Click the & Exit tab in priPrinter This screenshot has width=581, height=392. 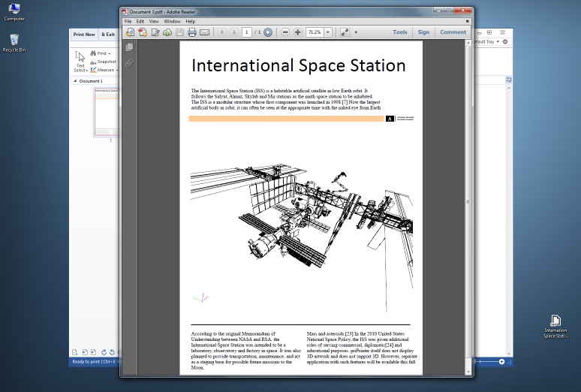tap(108, 35)
